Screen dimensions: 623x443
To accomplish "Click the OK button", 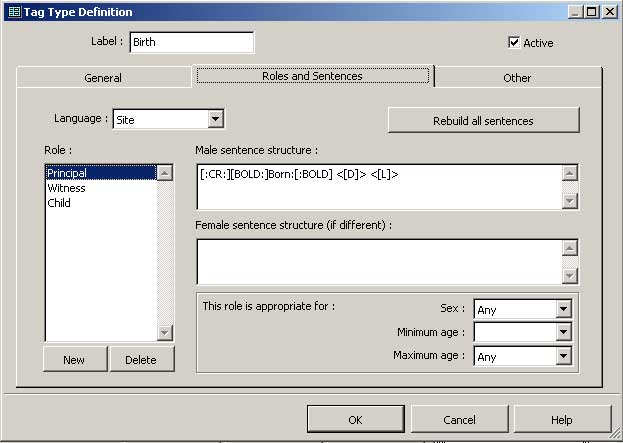I will pos(356,419).
